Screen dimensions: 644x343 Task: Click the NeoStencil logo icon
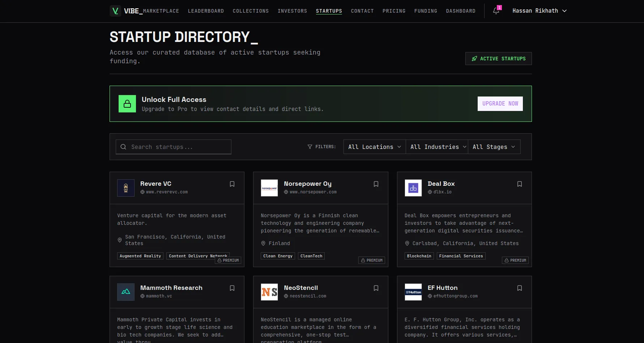click(269, 292)
